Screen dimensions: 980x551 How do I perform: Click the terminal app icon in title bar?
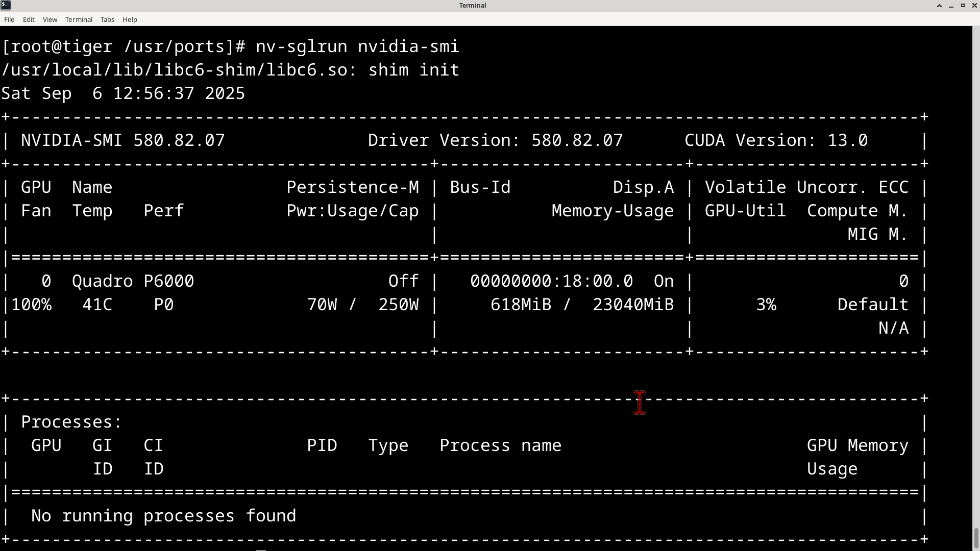6,5
